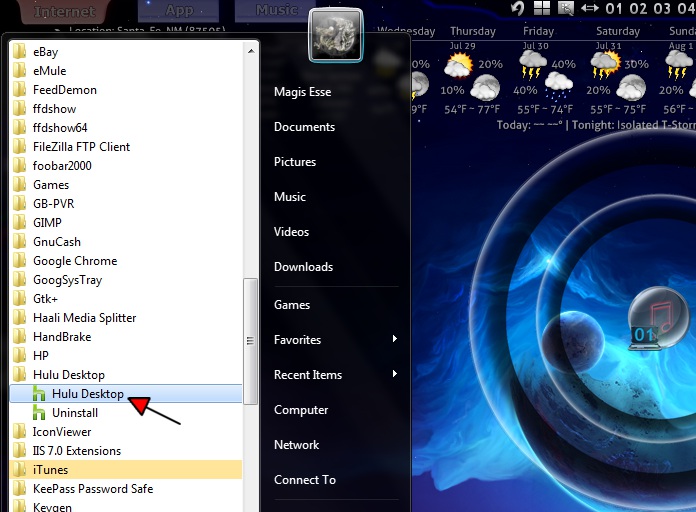Viewport: 696px width, 512px height.
Task: Open the ffdshow64 folder
Action: (x=126, y=127)
